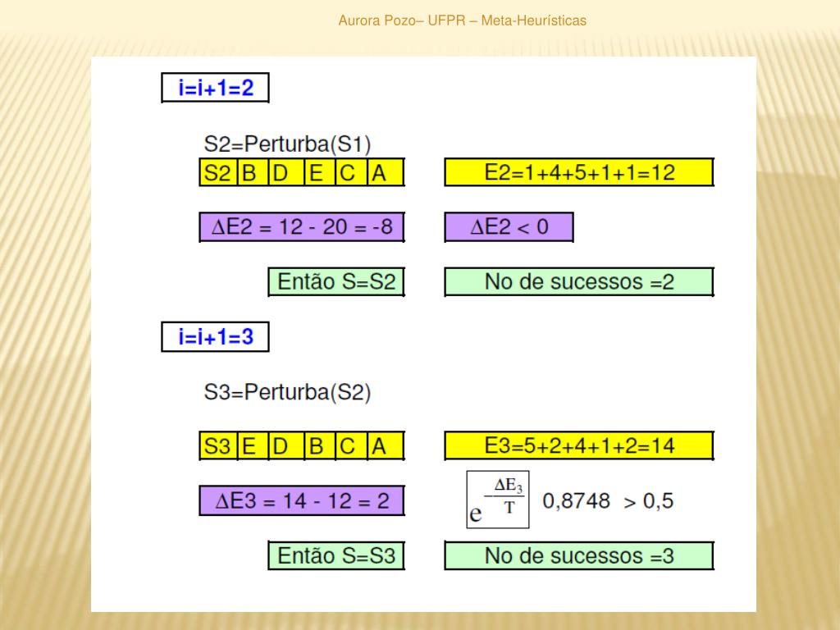Click the 'No de sucessos =2' box
The height and width of the screenshot is (630, 840).
point(579,282)
